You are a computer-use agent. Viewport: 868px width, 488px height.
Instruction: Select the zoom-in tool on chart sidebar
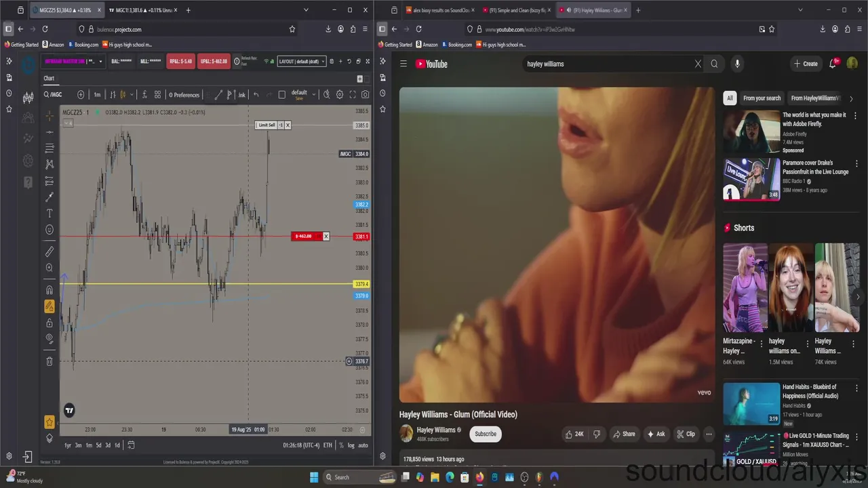[x=50, y=268]
